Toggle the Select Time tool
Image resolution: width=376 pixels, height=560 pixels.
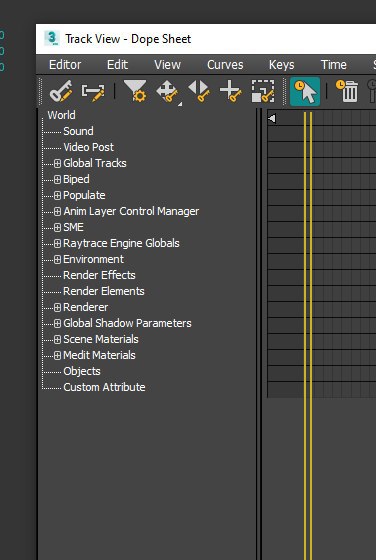pos(305,91)
